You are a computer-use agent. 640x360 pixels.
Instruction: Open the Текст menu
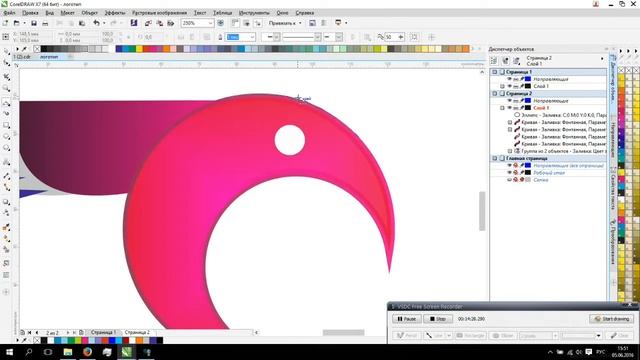[200, 13]
